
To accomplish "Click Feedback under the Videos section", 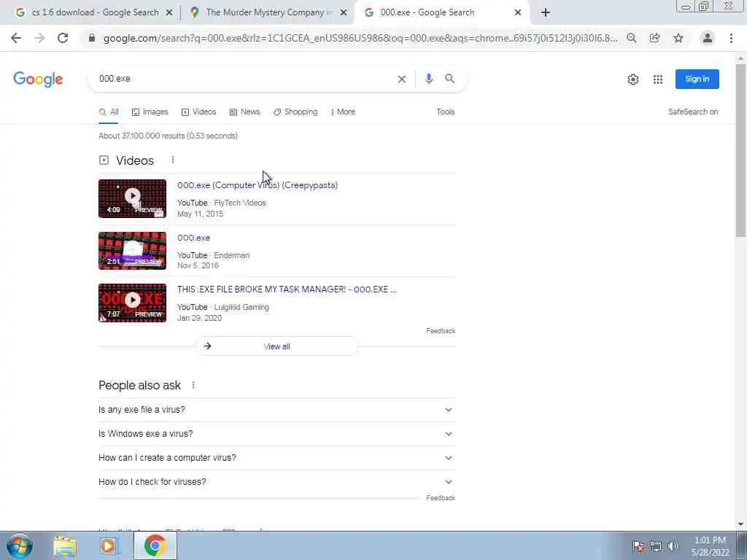I will click(x=441, y=331).
